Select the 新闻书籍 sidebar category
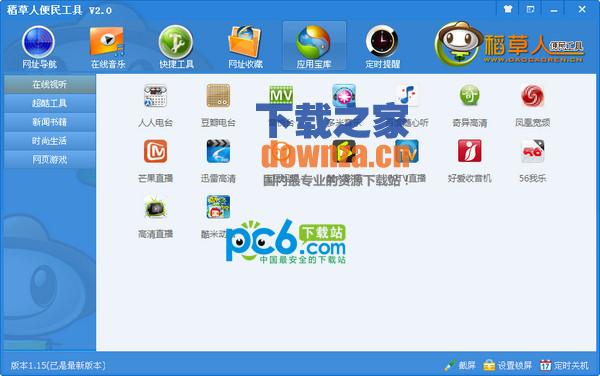The image size is (600, 376). click(50, 122)
